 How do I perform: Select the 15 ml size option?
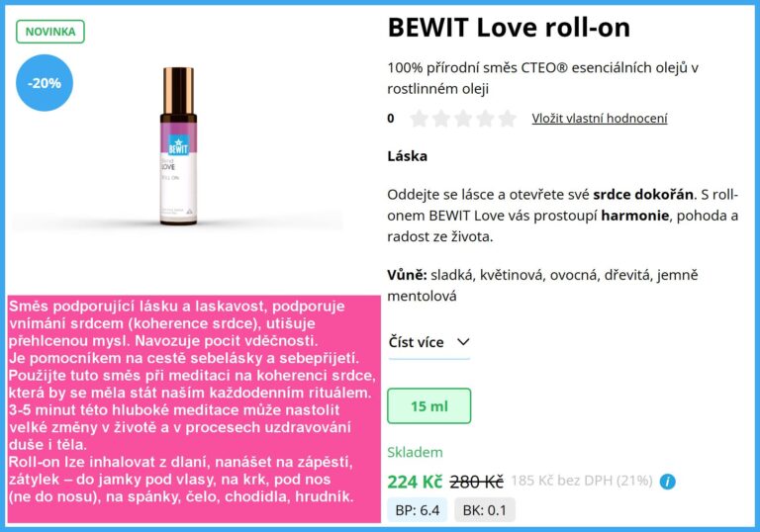(428, 406)
